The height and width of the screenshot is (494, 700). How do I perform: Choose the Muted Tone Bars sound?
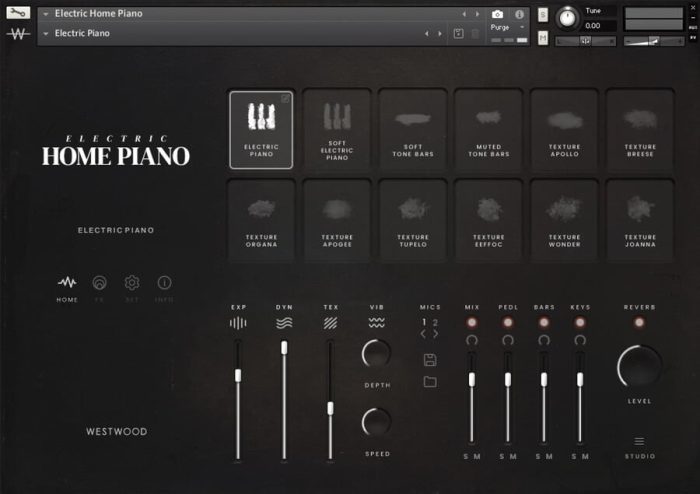click(489, 130)
